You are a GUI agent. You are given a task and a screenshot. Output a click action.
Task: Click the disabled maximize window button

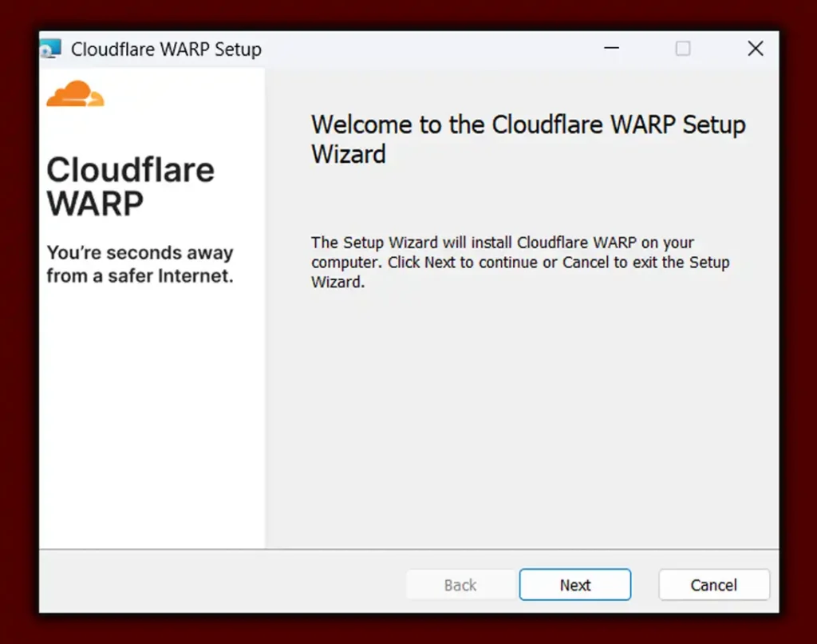[x=683, y=49]
